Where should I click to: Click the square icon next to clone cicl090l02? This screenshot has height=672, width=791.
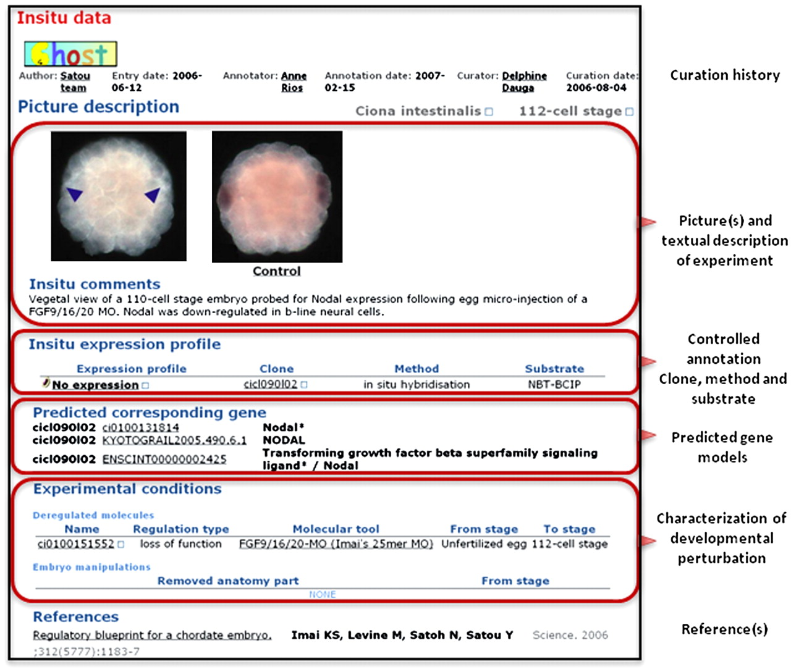click(x=304, y=385)
